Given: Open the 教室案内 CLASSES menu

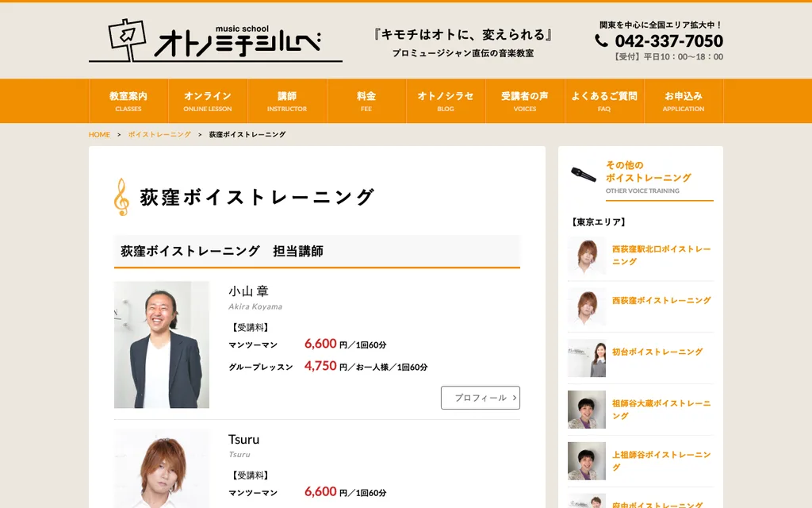Looking at the screenshot, I should click(128, 101).
